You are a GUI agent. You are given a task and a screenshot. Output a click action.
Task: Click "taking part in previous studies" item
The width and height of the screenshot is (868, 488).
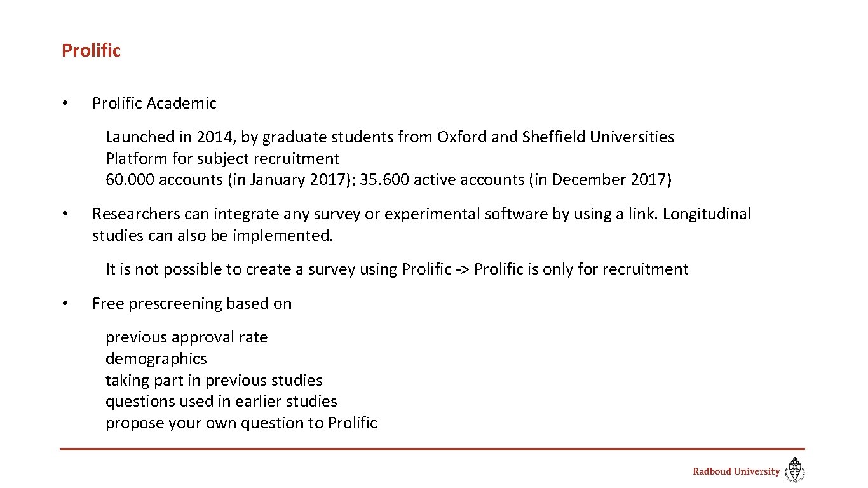[214, 381]
